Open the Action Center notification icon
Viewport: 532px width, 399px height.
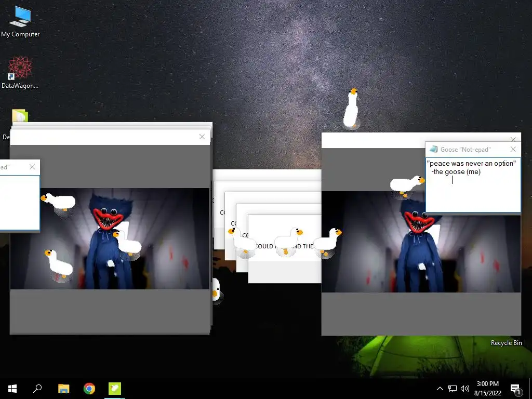pyautogui.click(x=516, y=389)
